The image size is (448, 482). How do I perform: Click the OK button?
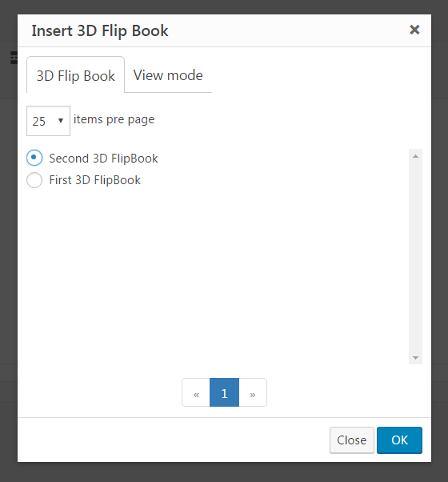(x=399, y=440)
